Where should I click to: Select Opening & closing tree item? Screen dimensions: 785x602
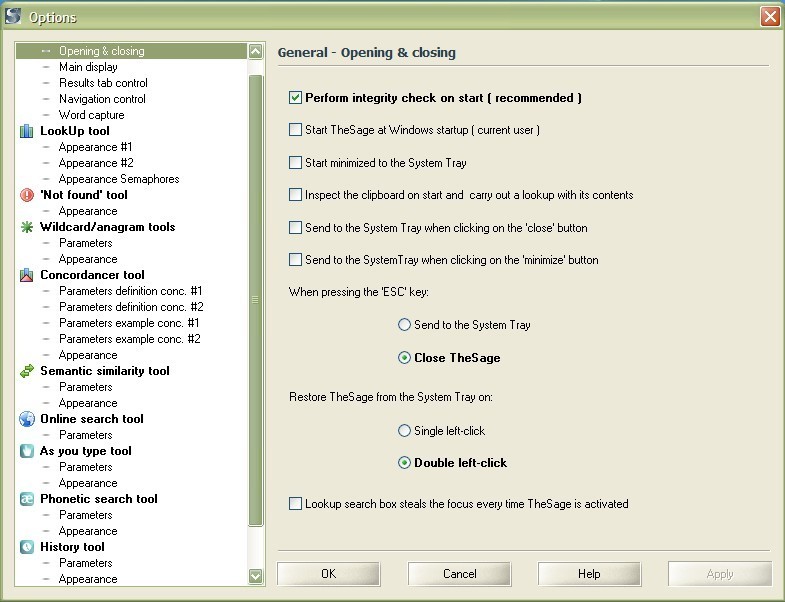click(x=102, y=51)
